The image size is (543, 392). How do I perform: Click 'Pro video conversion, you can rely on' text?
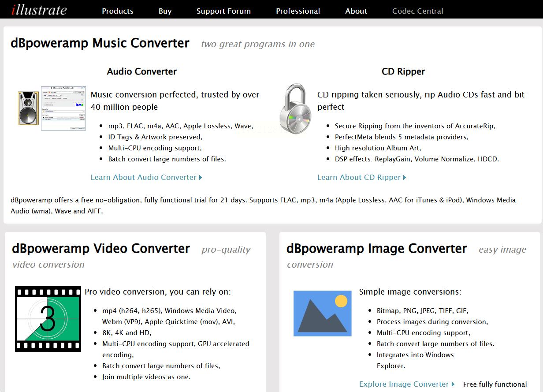(x=158, y=292)
